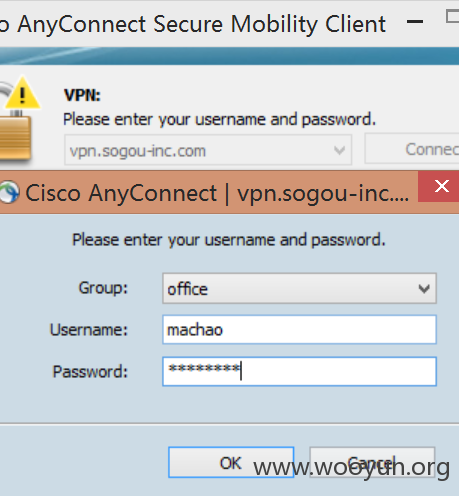Click the Cancel button
The width and height of the screenshot is (459, 496).
point(372,463)
